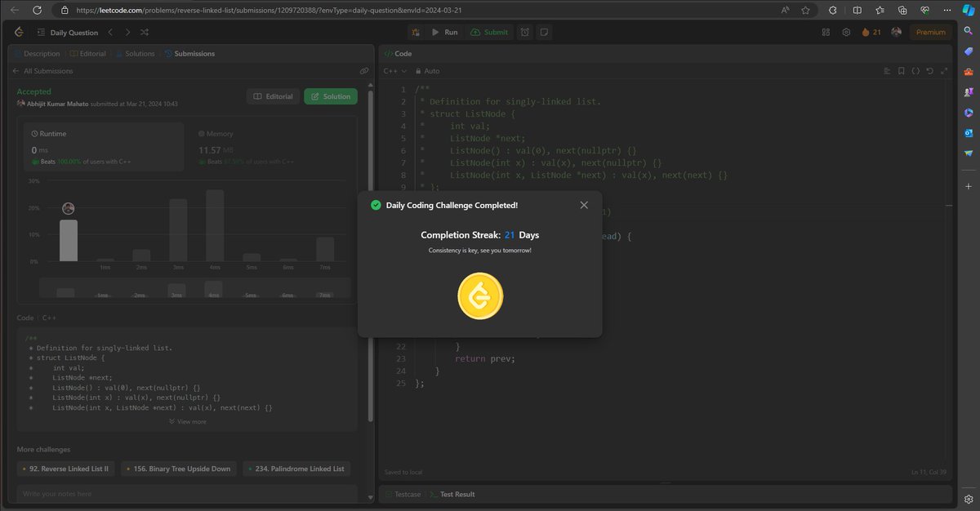Run the code
980x511 pixels.
(x=445, y=33)
